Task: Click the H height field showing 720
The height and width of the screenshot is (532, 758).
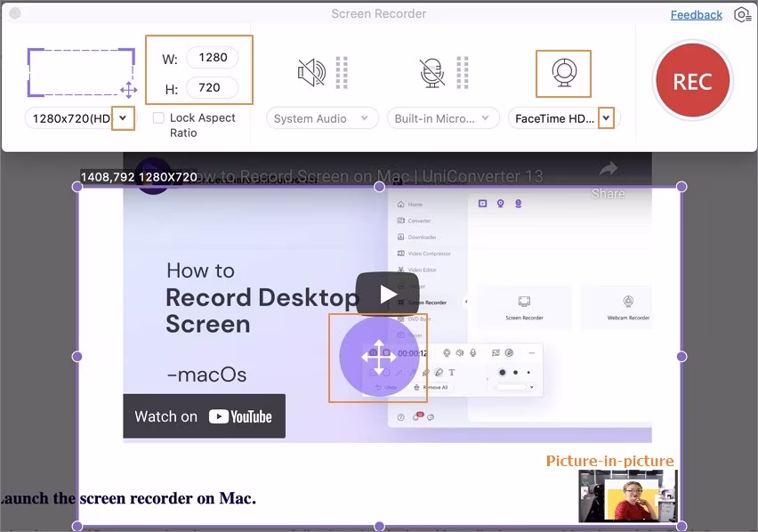Action: coord(213,87)
